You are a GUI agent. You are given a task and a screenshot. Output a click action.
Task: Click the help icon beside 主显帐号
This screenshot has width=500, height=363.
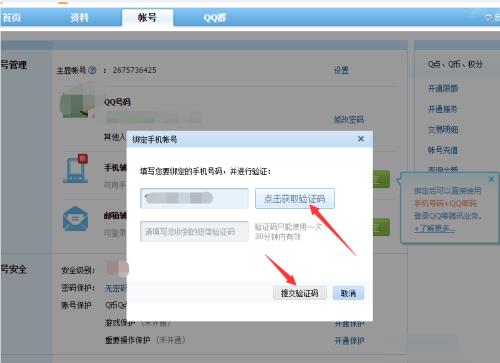tap(92, 70)
